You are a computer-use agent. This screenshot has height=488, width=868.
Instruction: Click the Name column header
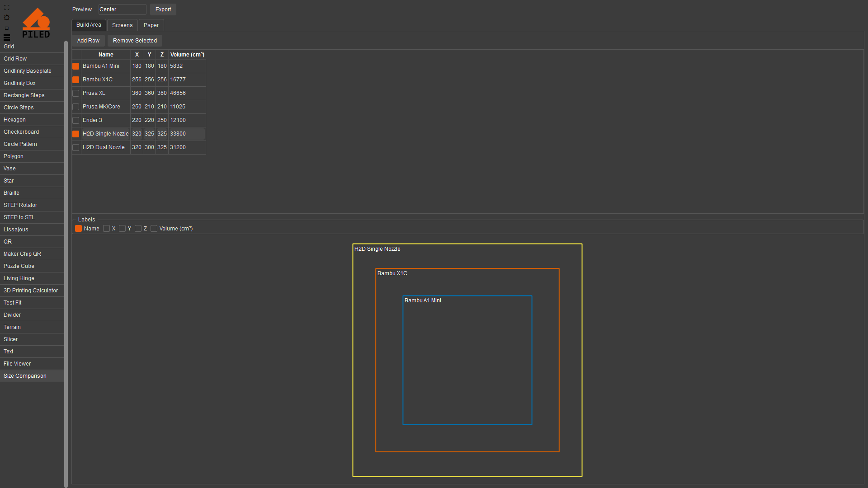106,55
